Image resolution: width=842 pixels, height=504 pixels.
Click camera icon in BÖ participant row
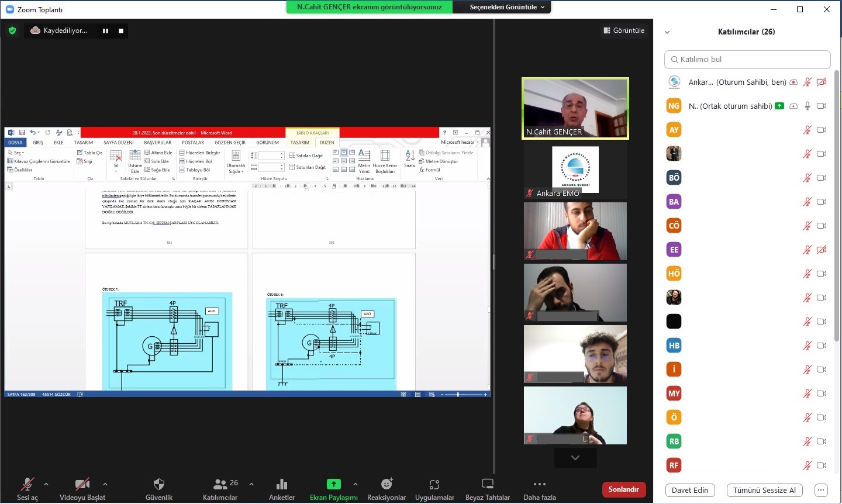822,178
